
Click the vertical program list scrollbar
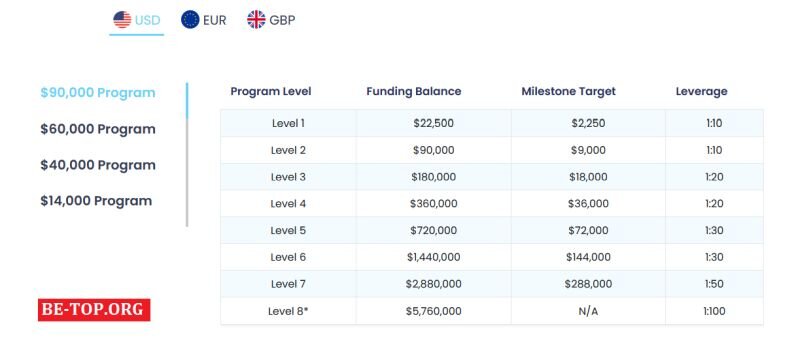point(187,155)
